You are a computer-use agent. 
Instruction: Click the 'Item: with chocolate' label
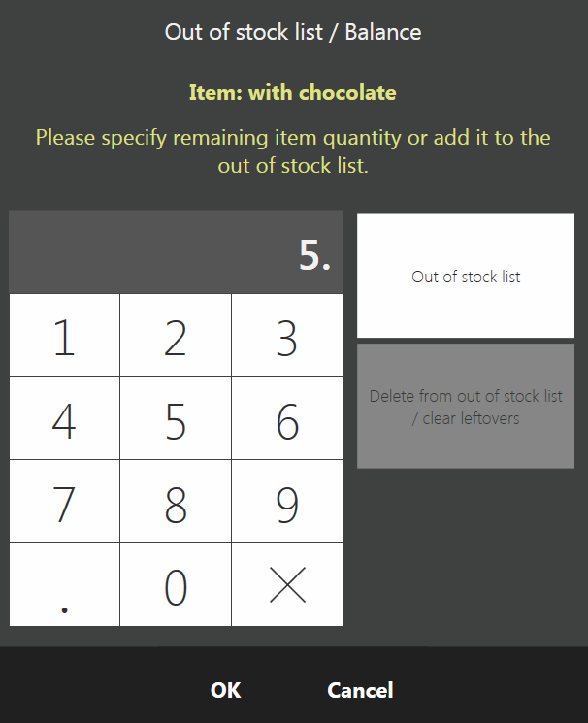[293, 94]
